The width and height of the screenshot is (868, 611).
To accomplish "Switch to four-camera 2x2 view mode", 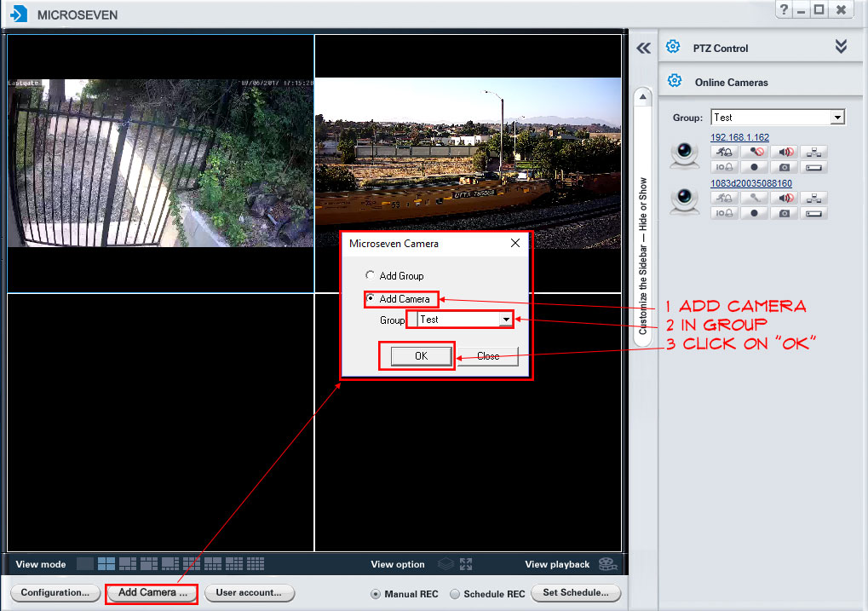I will (x=106, y=564).
